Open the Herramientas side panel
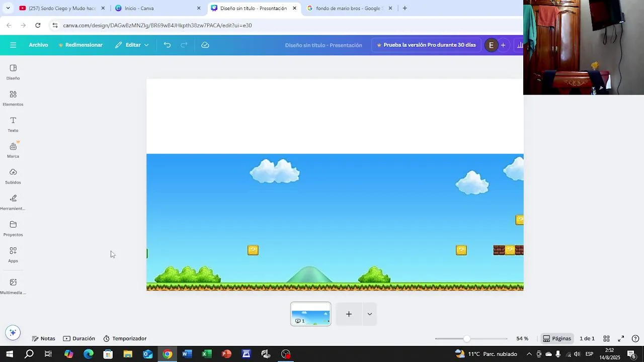The image size is (644, 362). (13, 202)
